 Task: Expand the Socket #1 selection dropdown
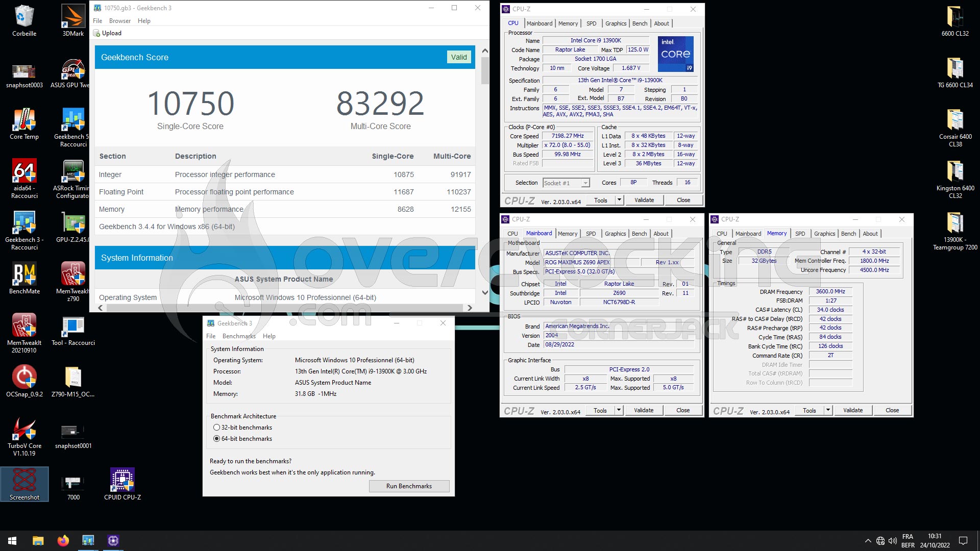(x=585, y=183)
